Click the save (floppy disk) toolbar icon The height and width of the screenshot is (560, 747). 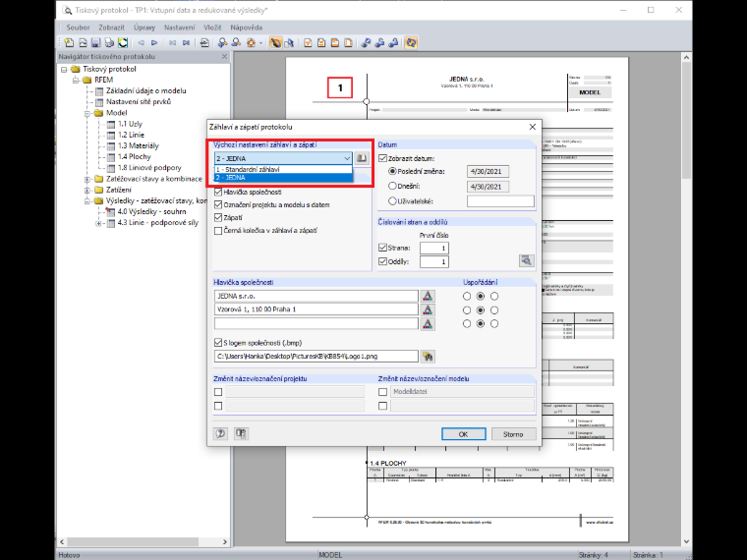[x=95, y=43]
